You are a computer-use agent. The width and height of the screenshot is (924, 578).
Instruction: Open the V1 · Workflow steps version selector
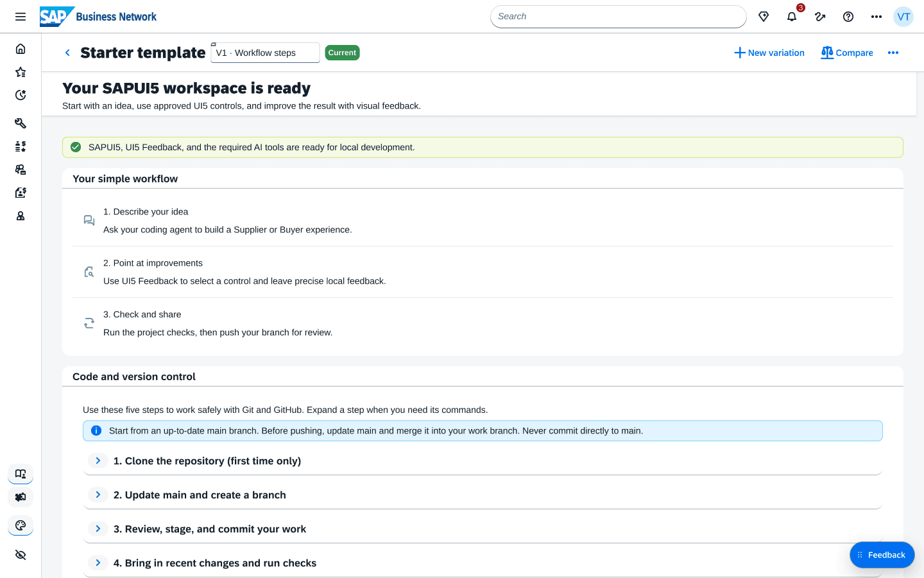pos(265,53)
